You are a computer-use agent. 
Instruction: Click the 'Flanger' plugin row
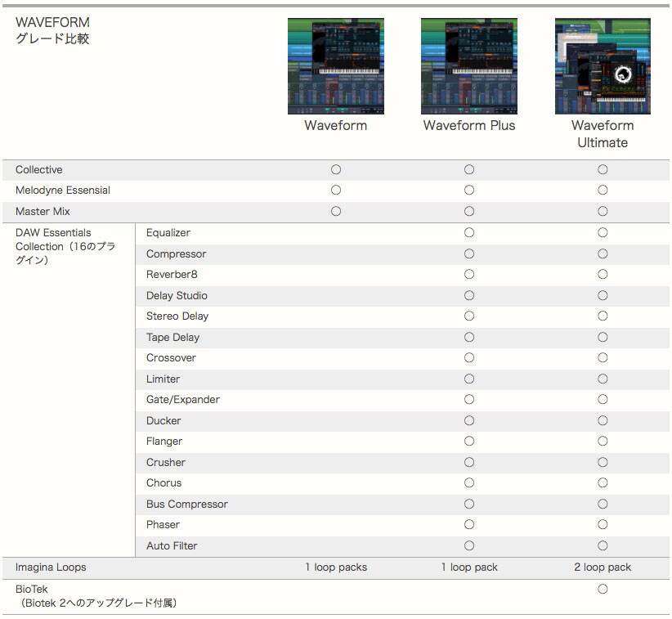click(402, 441)
